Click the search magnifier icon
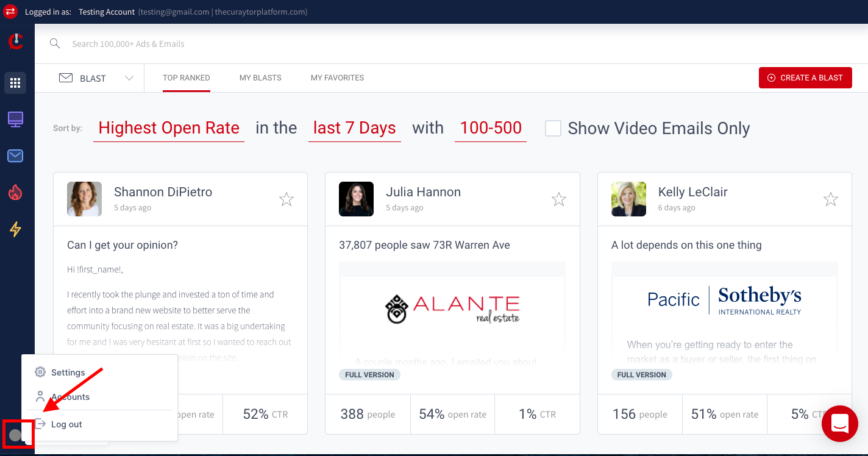 [x=55, y=43]
